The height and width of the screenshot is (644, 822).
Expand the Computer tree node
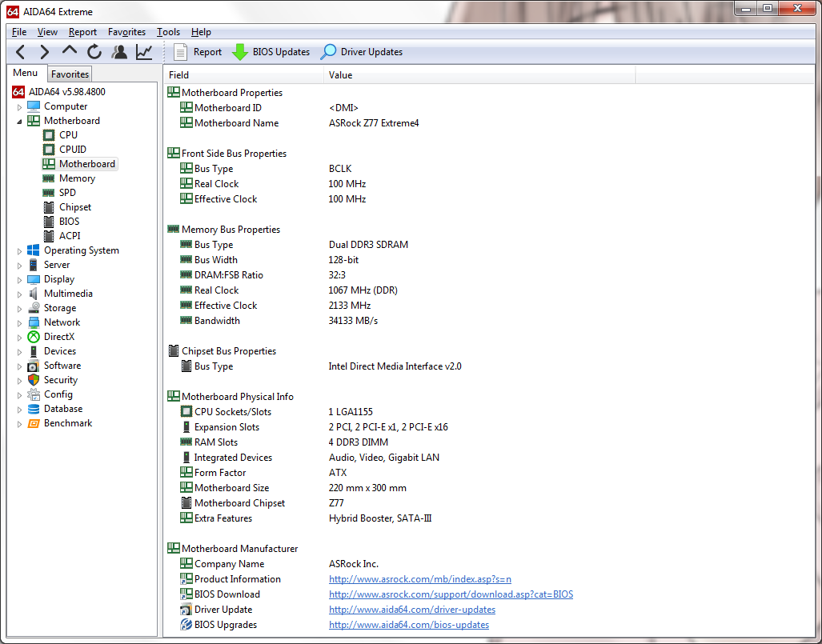[x=19, y=107]
